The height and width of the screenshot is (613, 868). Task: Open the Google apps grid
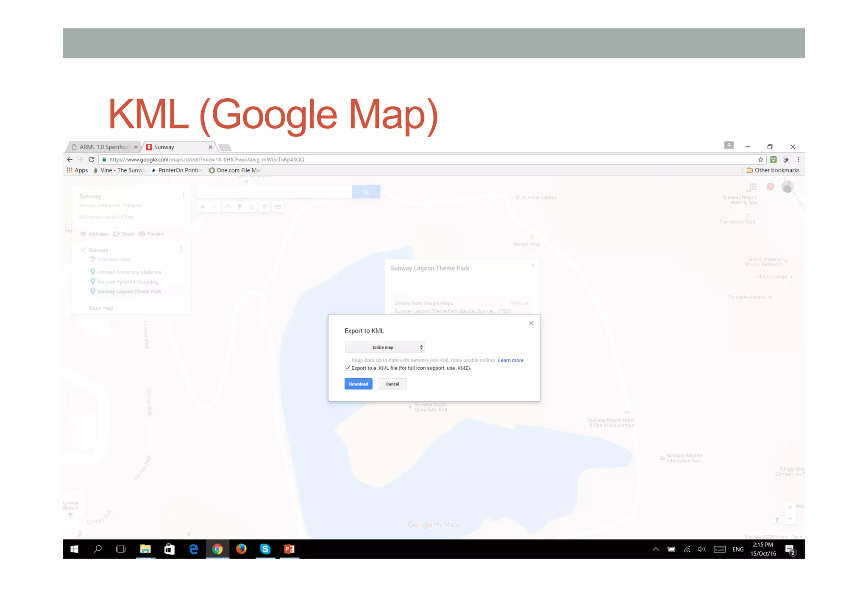click(x=753, y=187)
